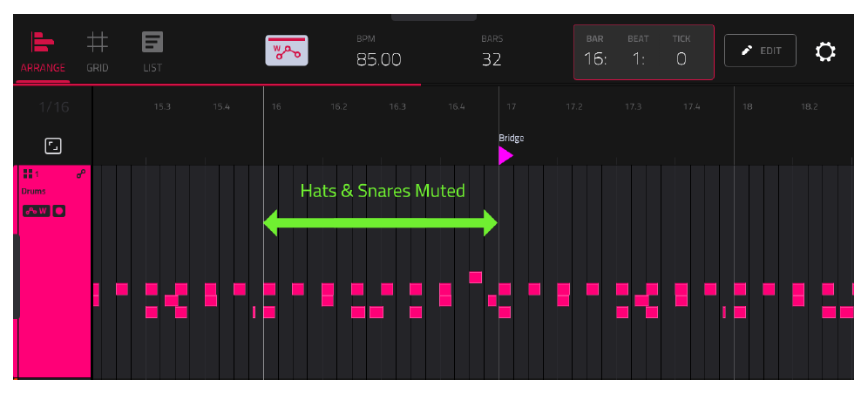
Task: Click the EDIT button
Action: click(760, 51)
